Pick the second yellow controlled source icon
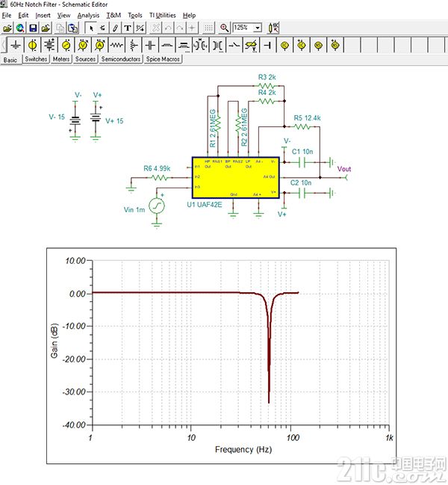 tap(302, 45)
